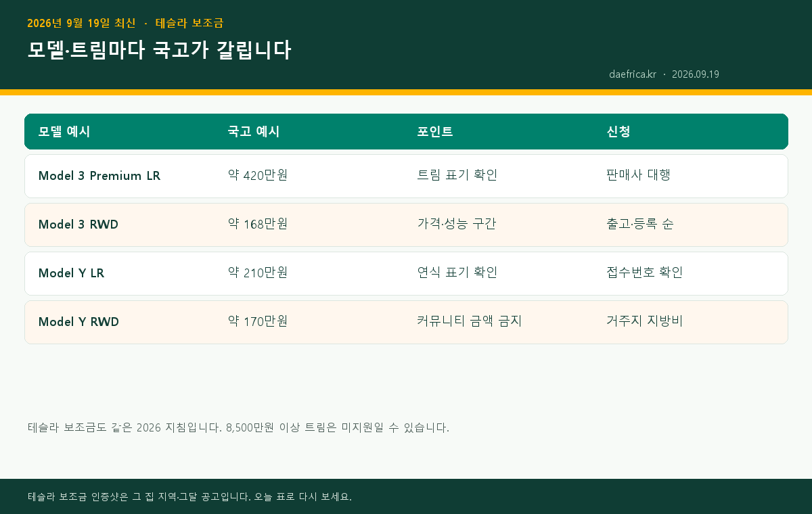Click the '모델 예시' column header
Image resolution: width=812 pixels, height=514 pixels.
point(64,132)
